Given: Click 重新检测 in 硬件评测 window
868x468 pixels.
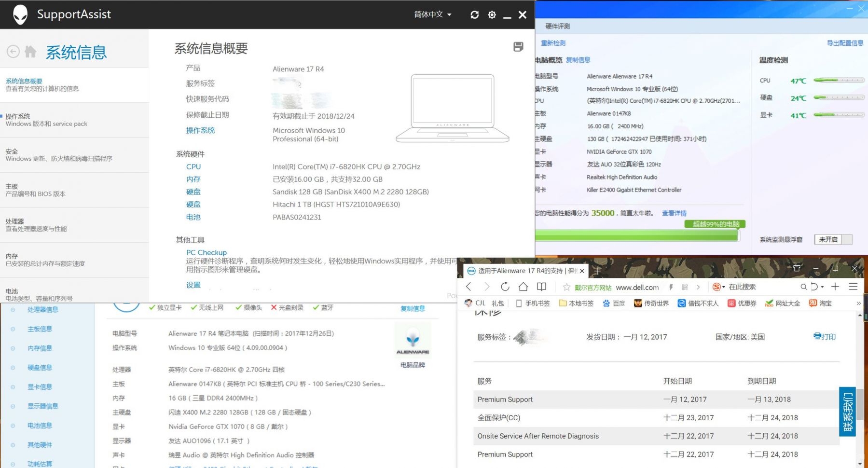Looking at the screenshot, I should pos(553,43).
